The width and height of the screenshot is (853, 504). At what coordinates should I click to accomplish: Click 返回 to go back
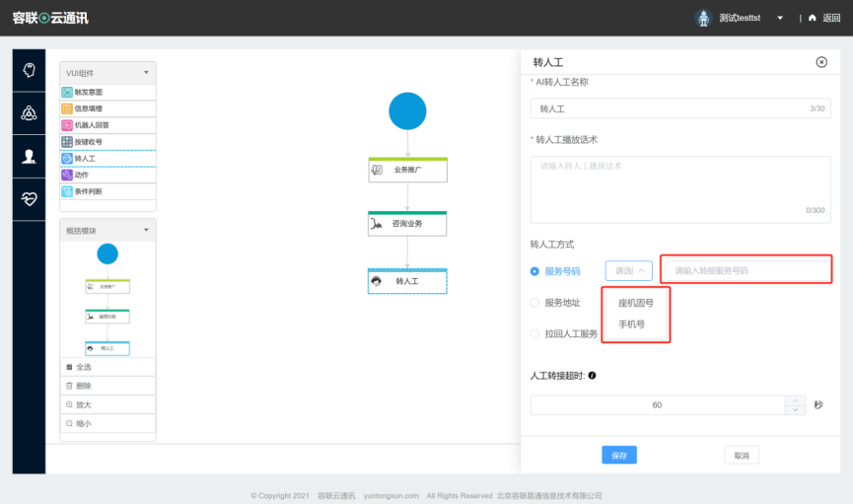point(831,18)
